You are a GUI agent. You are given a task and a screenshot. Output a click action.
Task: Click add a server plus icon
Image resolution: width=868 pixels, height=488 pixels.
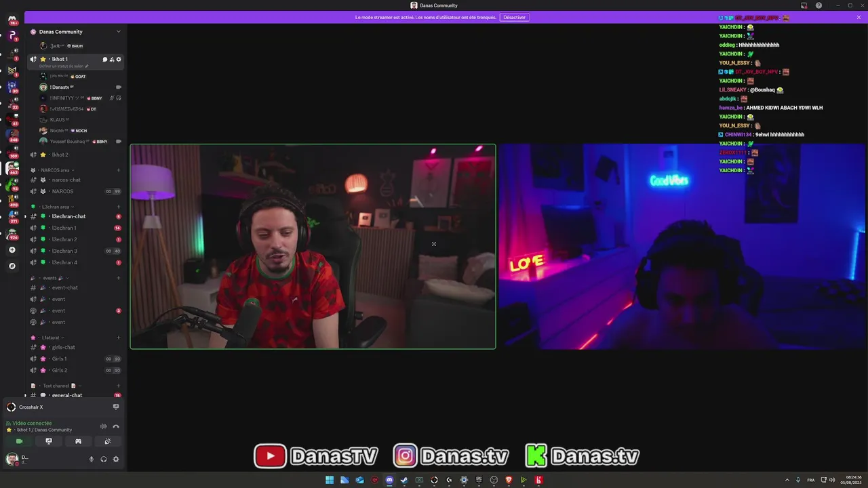point(12,250)
